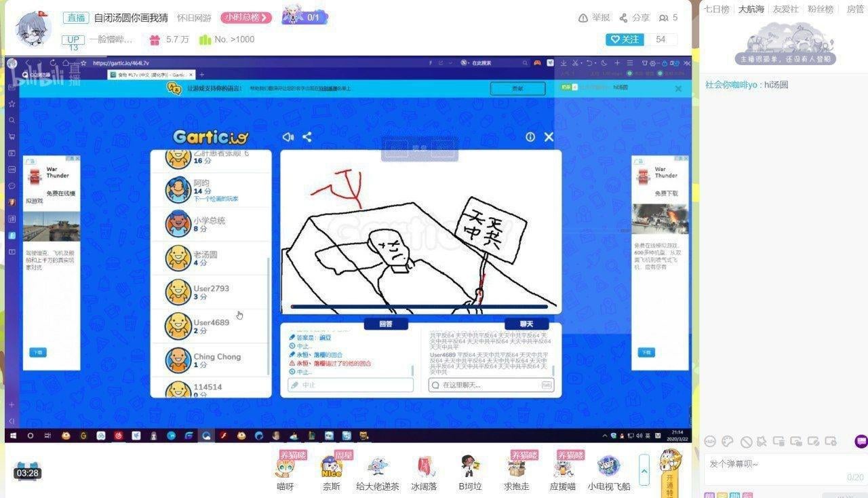Click the block icon in chat toolbar
This screenshot has width=868, height=498.
click(746, 442)
